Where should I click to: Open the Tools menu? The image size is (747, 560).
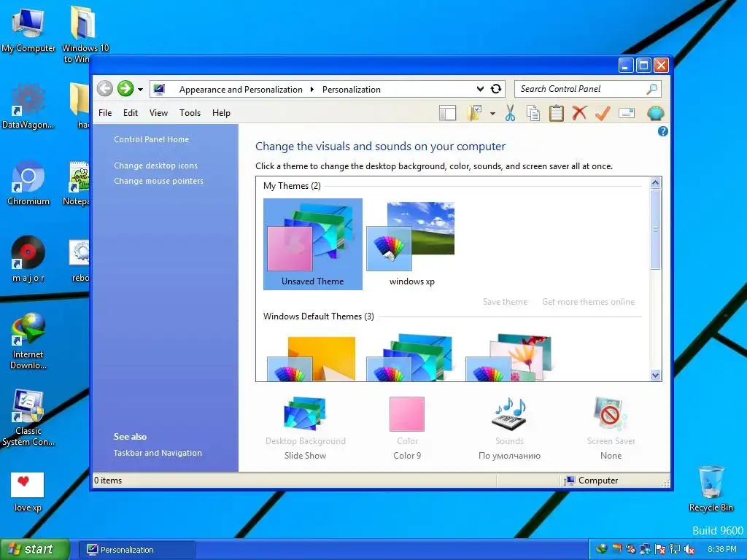tap(190, 113)
